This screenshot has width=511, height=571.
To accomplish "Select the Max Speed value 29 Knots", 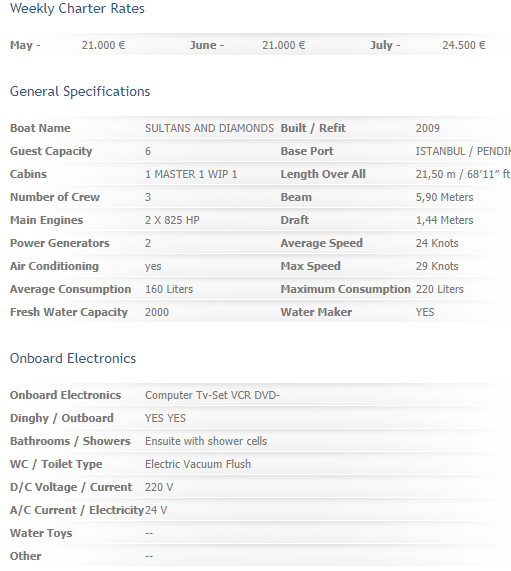I will coord(437,266).
